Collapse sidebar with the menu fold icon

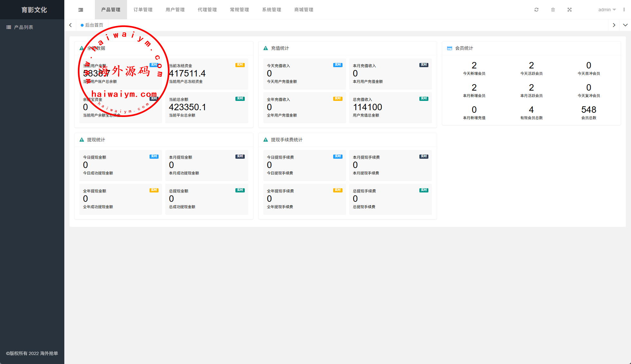tap(81, 10)
